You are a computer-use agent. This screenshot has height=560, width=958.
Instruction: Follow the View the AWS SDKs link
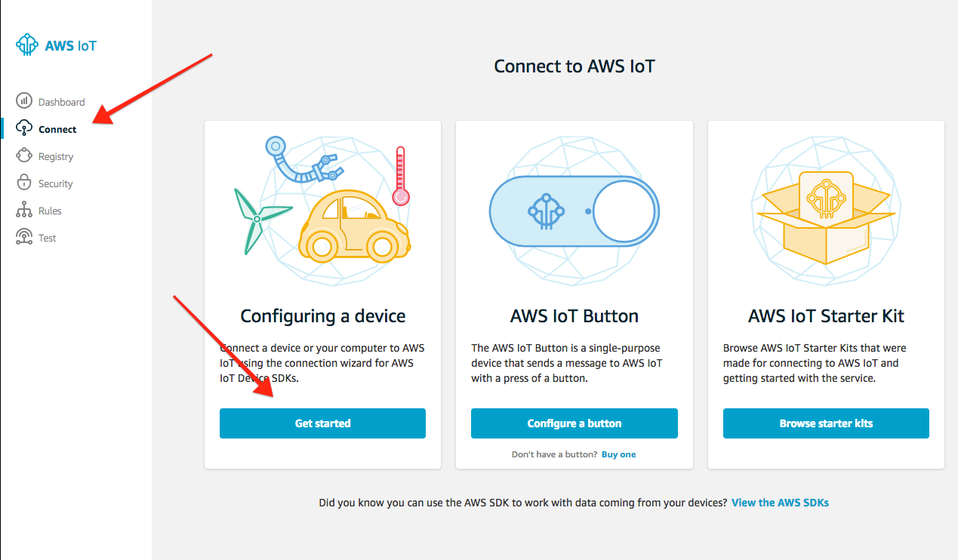[780, 502]
